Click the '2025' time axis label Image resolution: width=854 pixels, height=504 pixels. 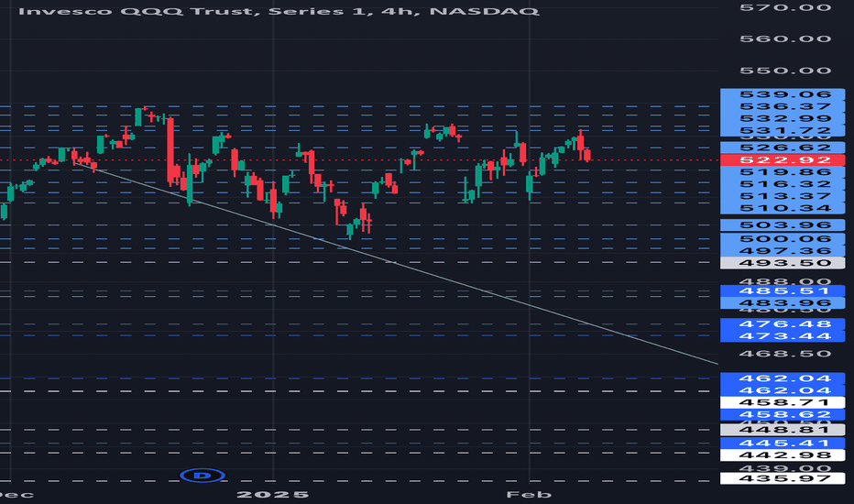point(272,495)
